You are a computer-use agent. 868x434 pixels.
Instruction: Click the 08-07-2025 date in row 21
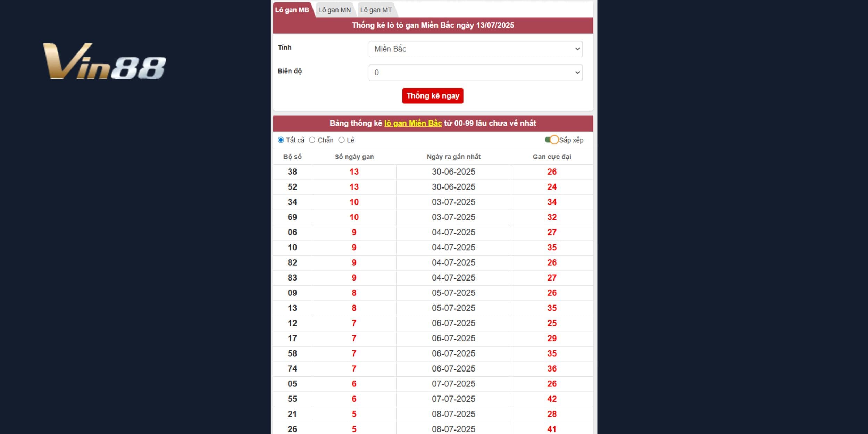pyautogui.click(x=453, y=414)
